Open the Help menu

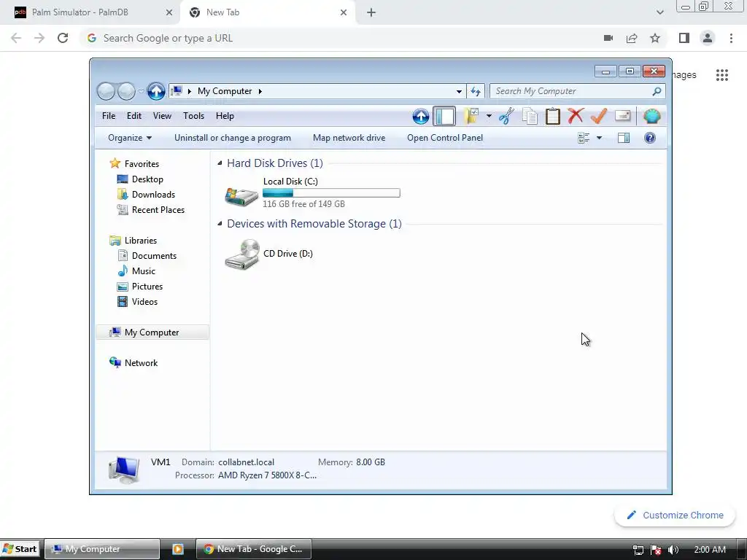click(x=225, y=116)
